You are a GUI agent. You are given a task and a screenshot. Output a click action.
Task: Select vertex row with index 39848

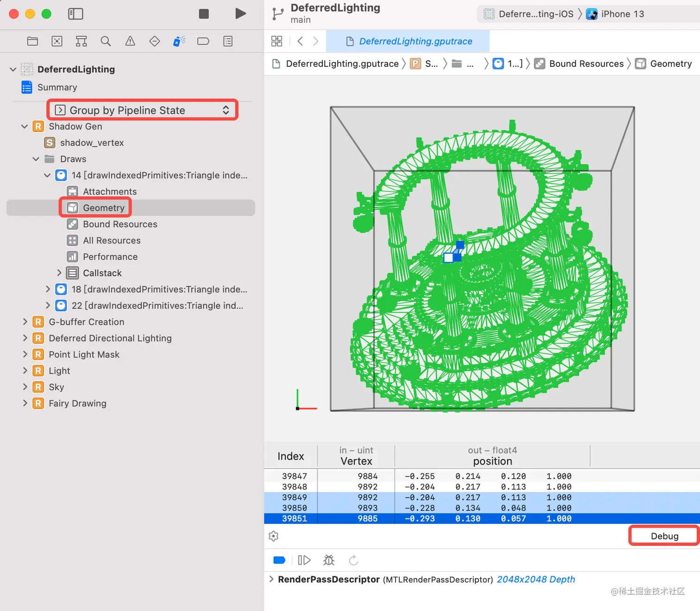coord(482,487)
